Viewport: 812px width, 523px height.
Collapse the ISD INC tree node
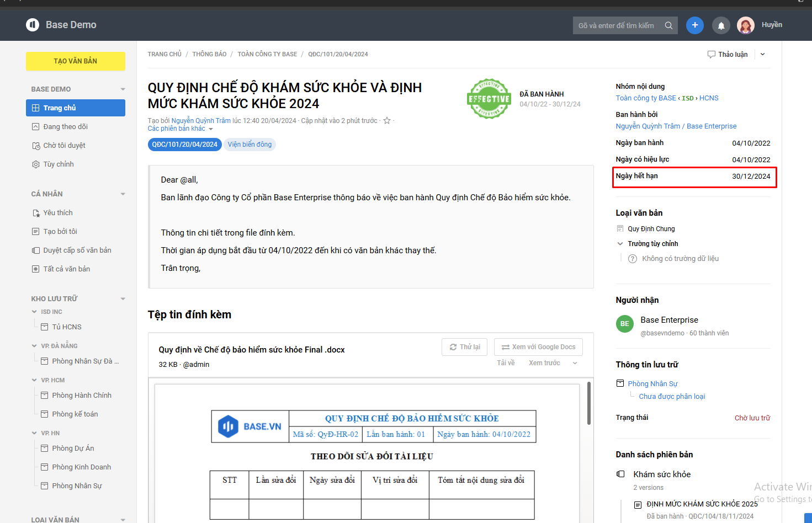[x=35, y=312]
